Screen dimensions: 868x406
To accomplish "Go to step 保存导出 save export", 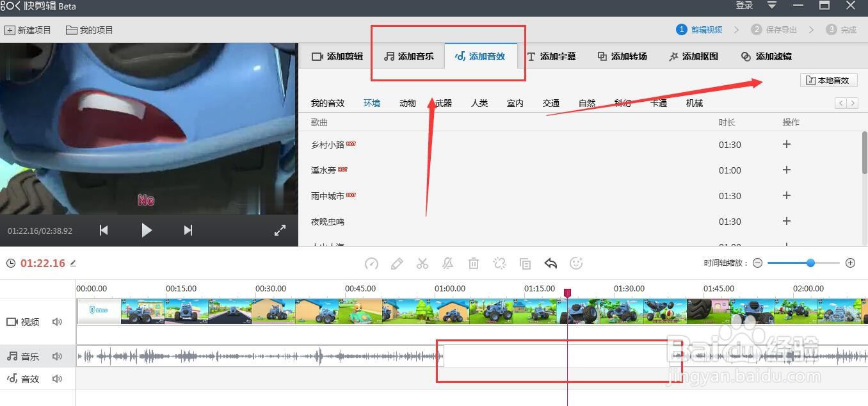I will pos(775,29).
